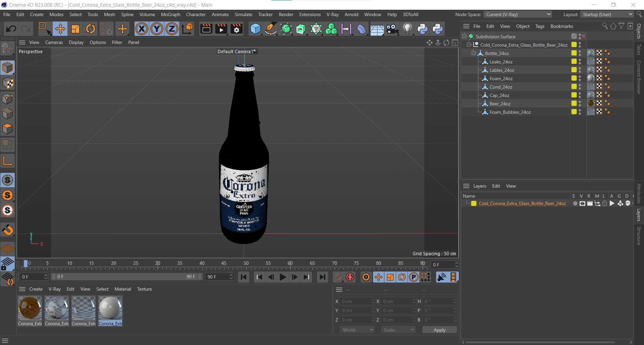
Task: Click the MoGraph Cloner icon
Action: click(x=331, y=29)
